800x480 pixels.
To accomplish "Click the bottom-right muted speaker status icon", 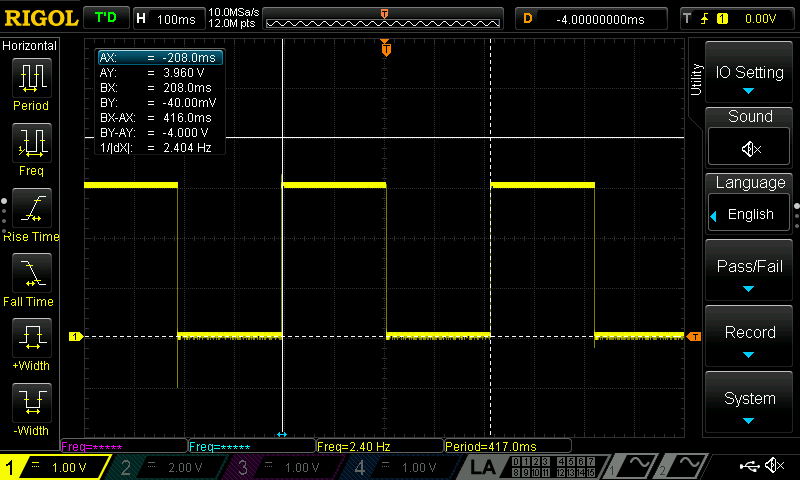I will [774, 465].
